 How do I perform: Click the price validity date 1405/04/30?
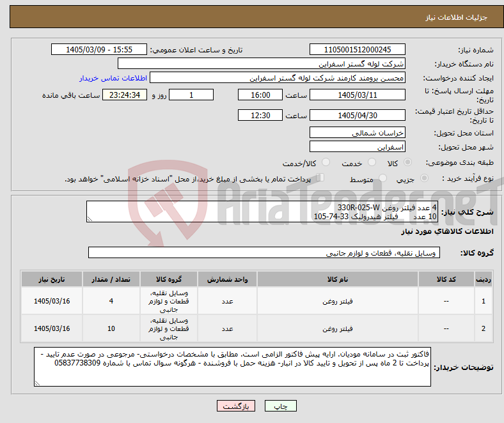[358, 115]
